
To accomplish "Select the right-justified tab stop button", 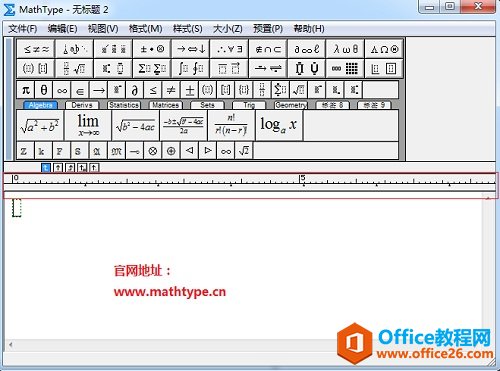I will [70, 167].
